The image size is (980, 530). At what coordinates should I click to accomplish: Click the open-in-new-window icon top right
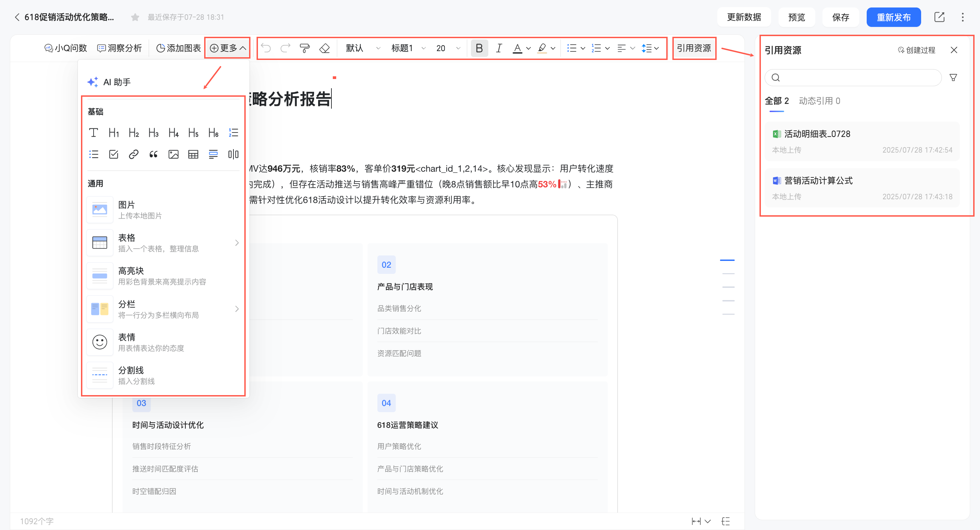point(939,17)
